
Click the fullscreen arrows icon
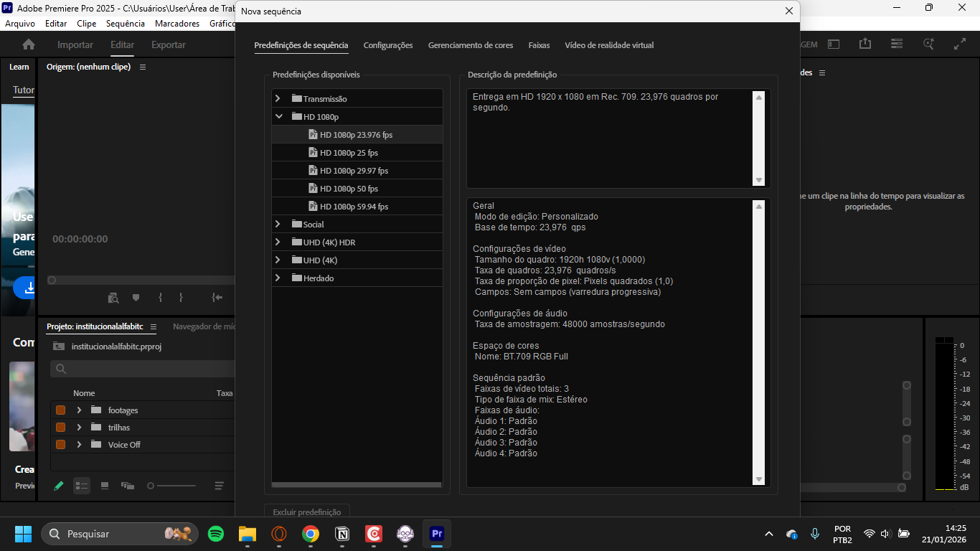(x=960, y=44)
